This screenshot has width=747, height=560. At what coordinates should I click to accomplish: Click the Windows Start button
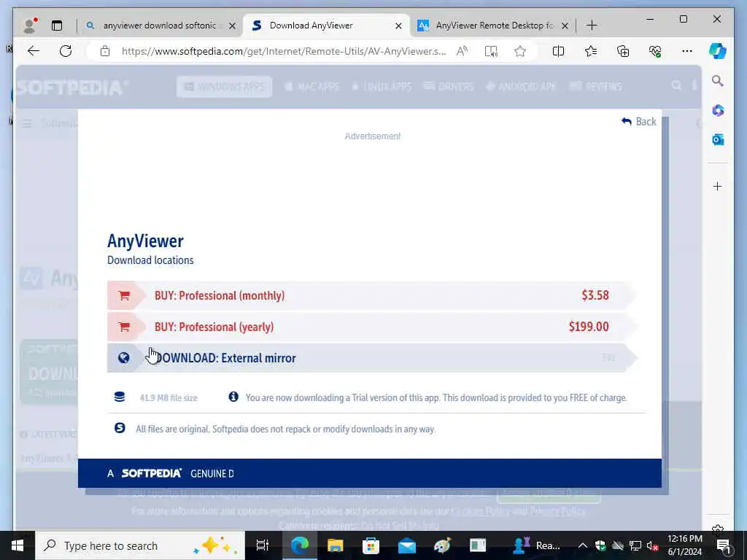[x=18, y=545]
